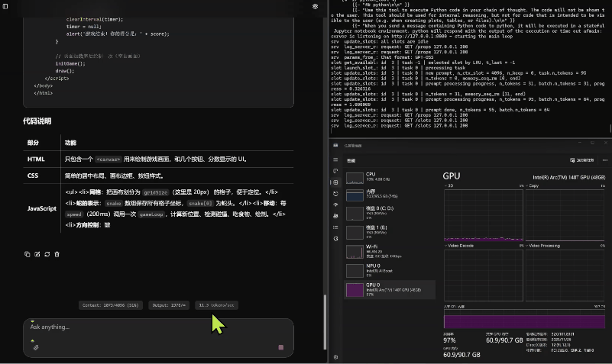
Task: Open Task Manager more options ellipsis
Action: 604,160
